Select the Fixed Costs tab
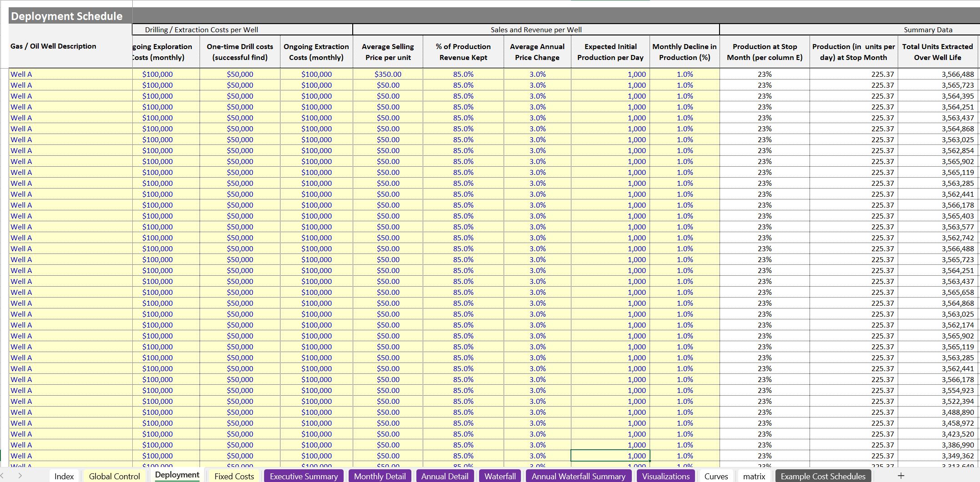This screenshot has height=482, width=980. point(234,476)
